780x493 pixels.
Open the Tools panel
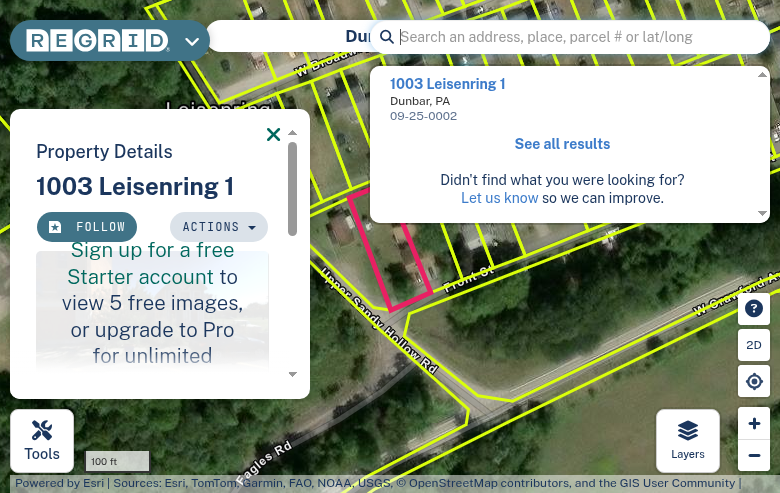[x=42, y=441]
